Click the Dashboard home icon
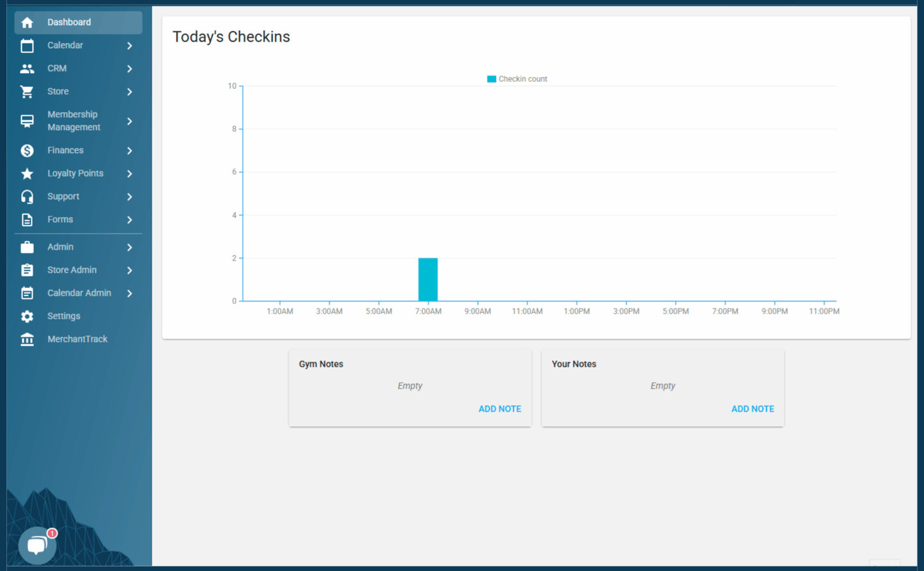 pos(27,22)
